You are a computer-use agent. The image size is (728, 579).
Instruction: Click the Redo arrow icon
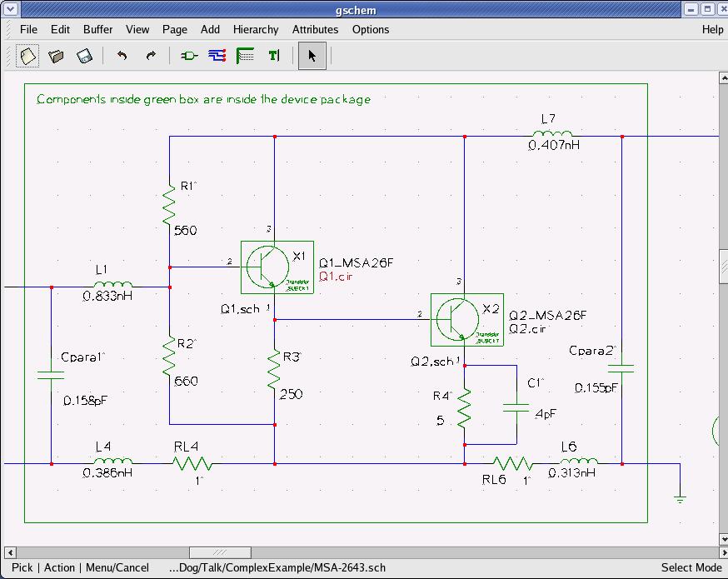[151, 56]
